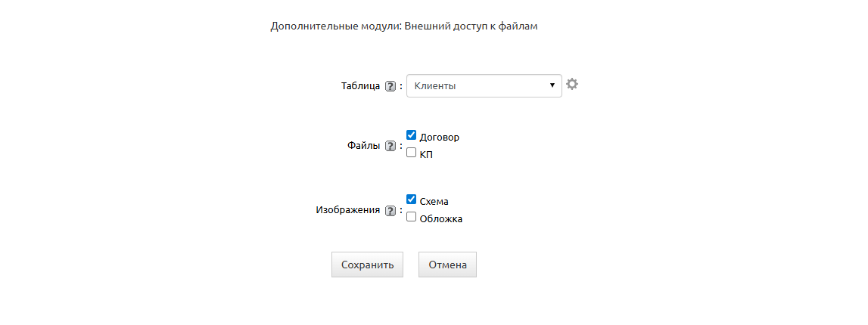Open the help icon near Изображения
The width and height of the screenshot is (868, 325).
[x=390, y=211]
